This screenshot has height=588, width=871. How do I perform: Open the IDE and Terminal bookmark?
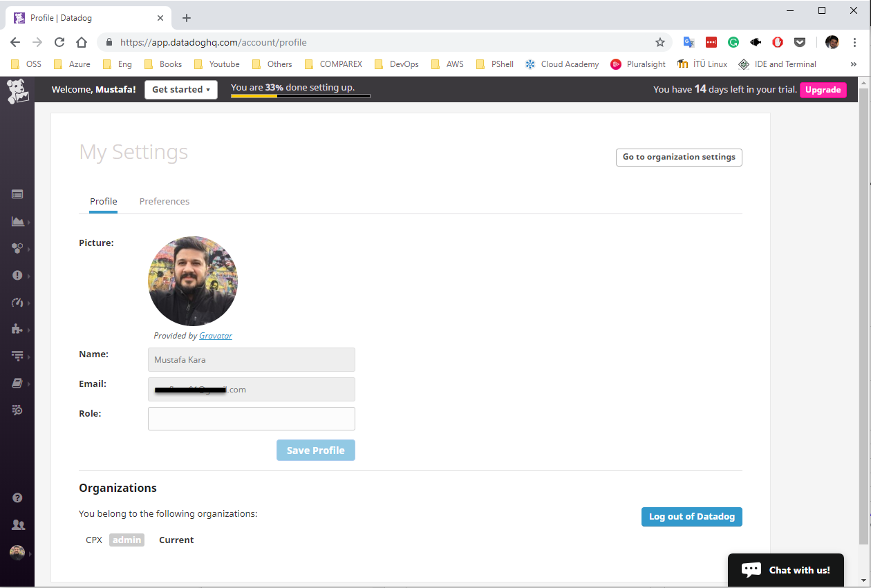pyautogui.click(x=777, y=64)
